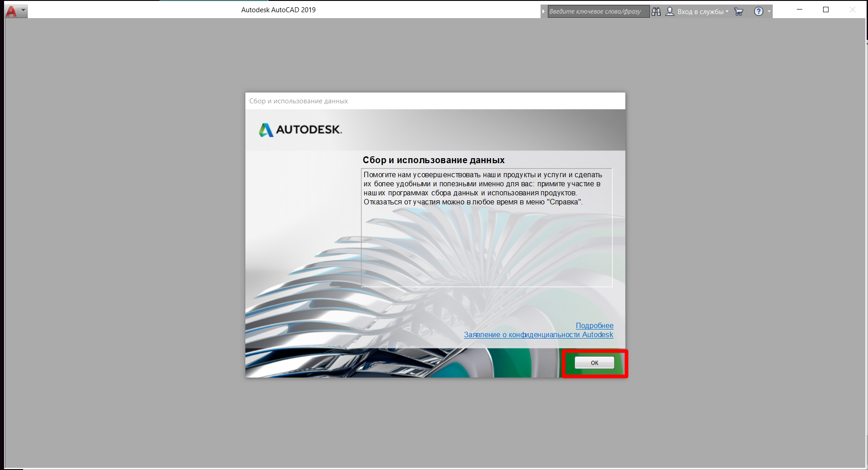868x470 pixels.
Task: Collapse the search box with the small arrow
Action: tap(543, 11)
